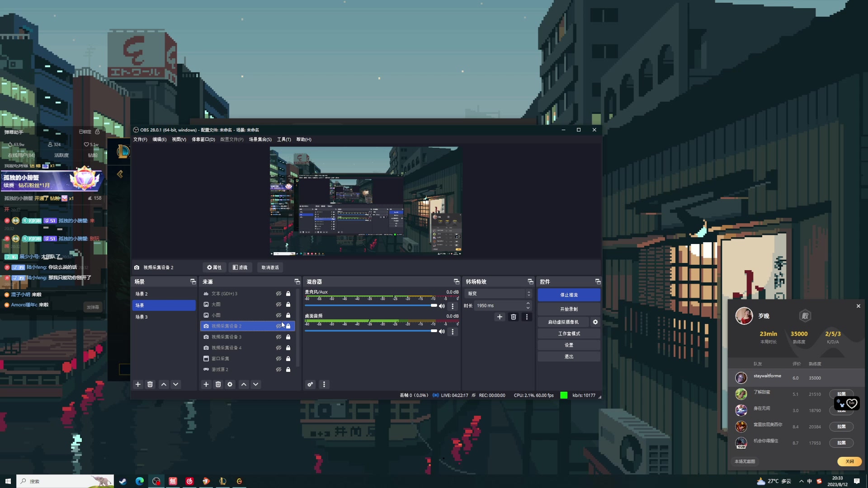868x488 pixels.
Task: Open advanced audio properties gears in the 混音器 panel
Action: tap(310, 385)
